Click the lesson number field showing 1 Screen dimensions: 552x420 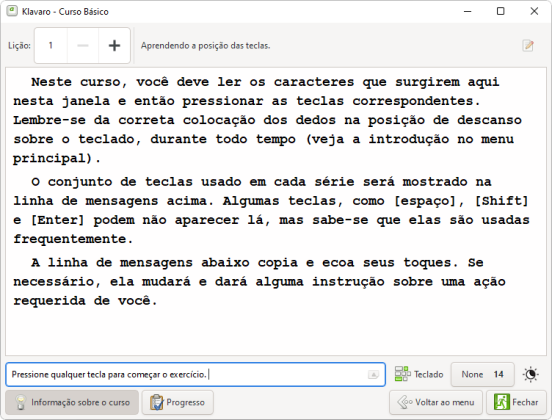51,45
